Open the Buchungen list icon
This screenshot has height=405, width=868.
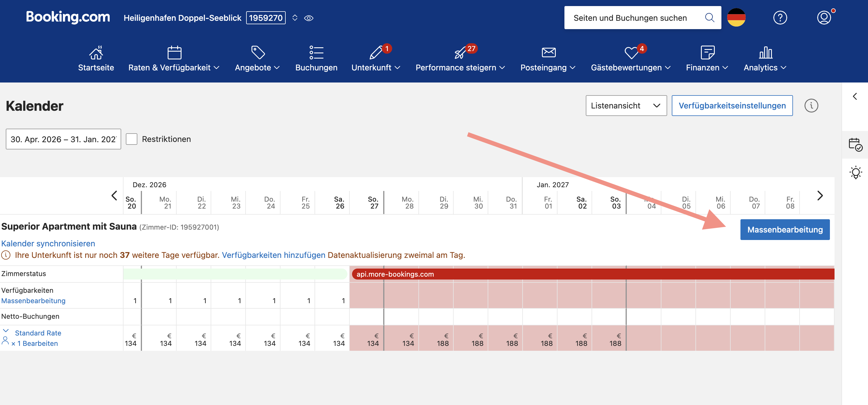316,52
